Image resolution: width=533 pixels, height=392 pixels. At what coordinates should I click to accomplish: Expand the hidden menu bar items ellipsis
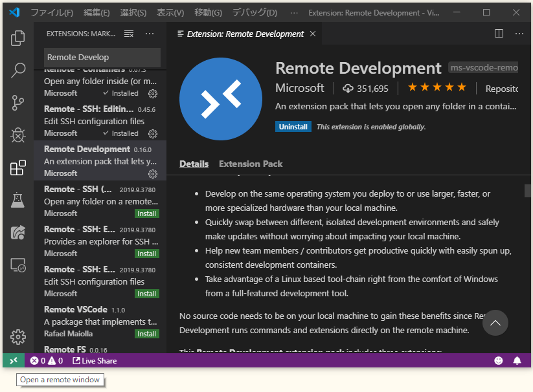[294, 12]
